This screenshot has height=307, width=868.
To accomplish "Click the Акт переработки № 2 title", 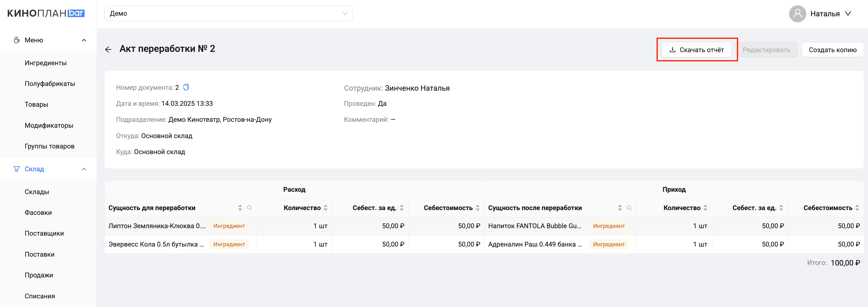I will pyautogui.click(x=167, y=49).
